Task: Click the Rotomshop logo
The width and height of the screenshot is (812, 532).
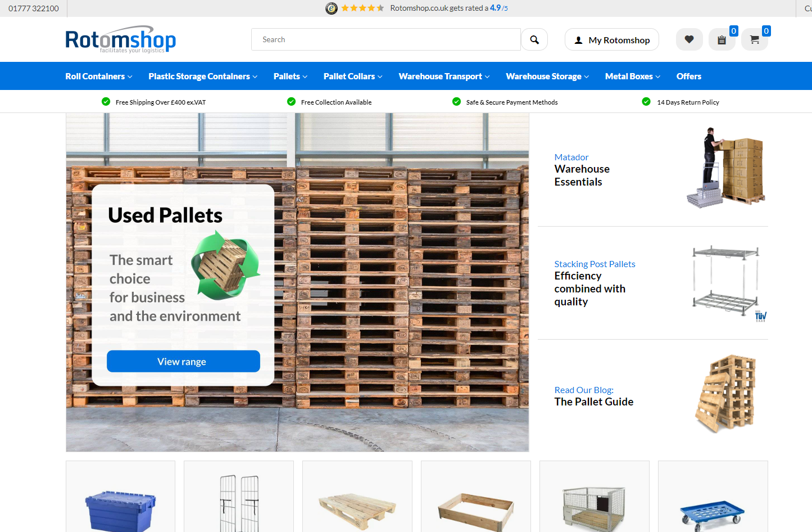Action: 121,39
